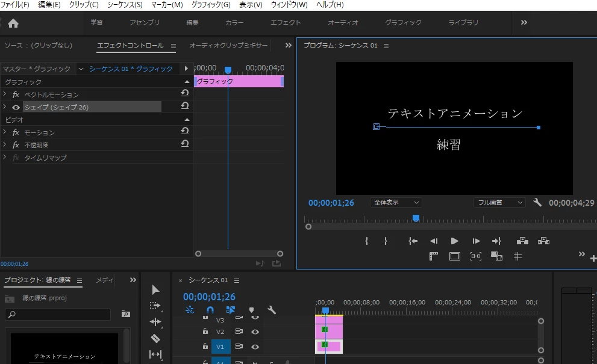Add a marker in the timeline header

coord(251,310)
